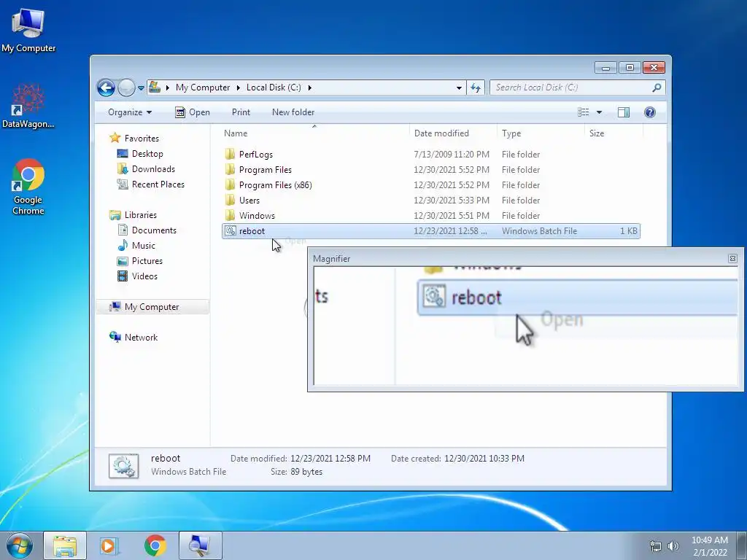Open Chrome from the taskbar

(155, 545)
